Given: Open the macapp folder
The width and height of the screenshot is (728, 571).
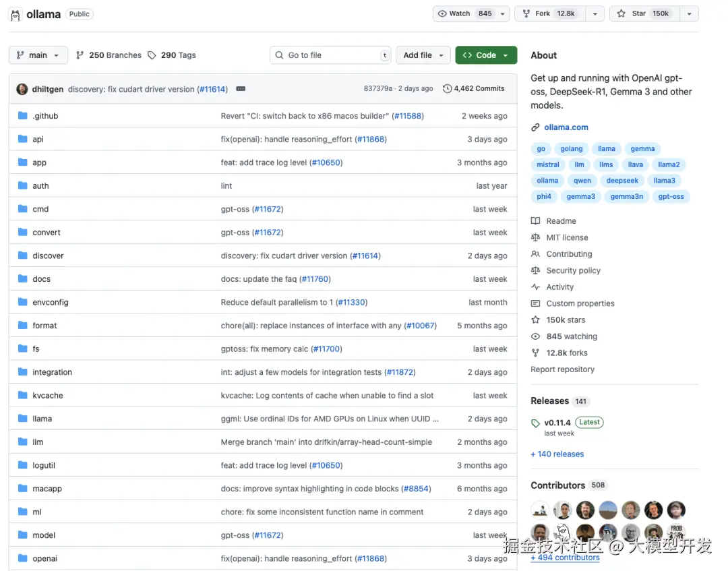Looking at the screenshot, I should pos(47,488).
